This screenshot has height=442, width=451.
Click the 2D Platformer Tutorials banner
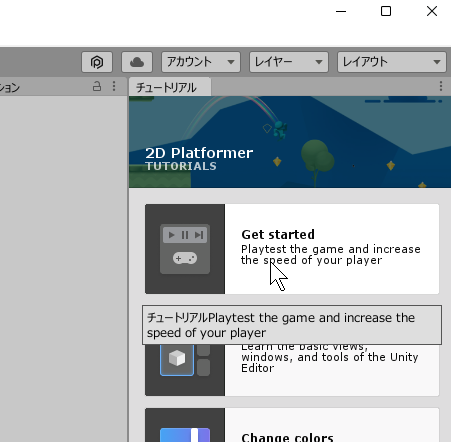[290, 142]
